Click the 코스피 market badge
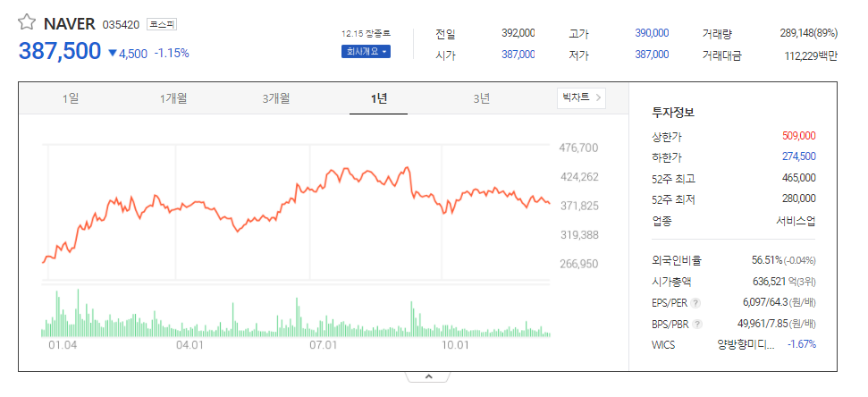Viewport: 868px width, 397px height. pyautogui.click(x=162, y=24)
